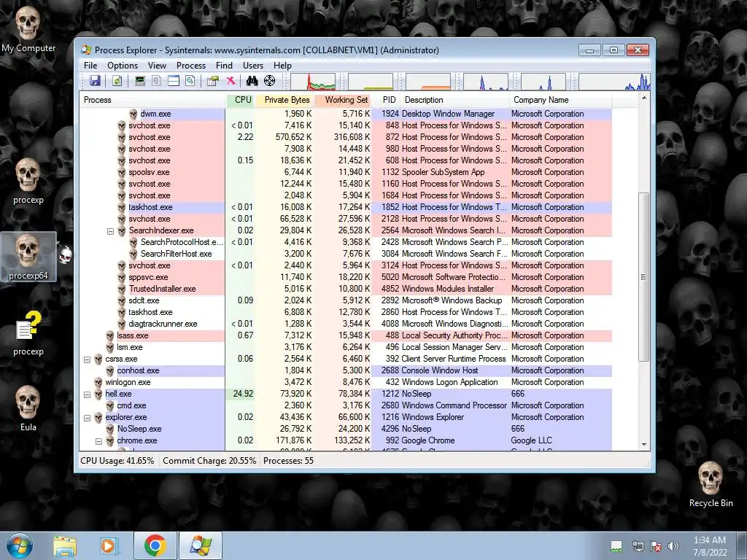Sort by Working Set column header
This screenshot has width=747, height=560.
click(343, 100)
